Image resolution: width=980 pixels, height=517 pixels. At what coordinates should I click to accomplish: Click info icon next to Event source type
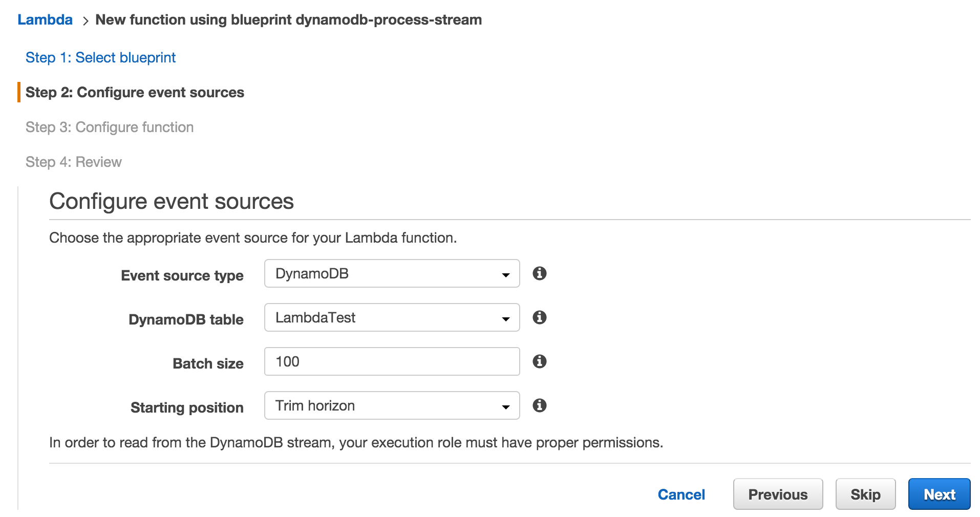click(539, 273)
